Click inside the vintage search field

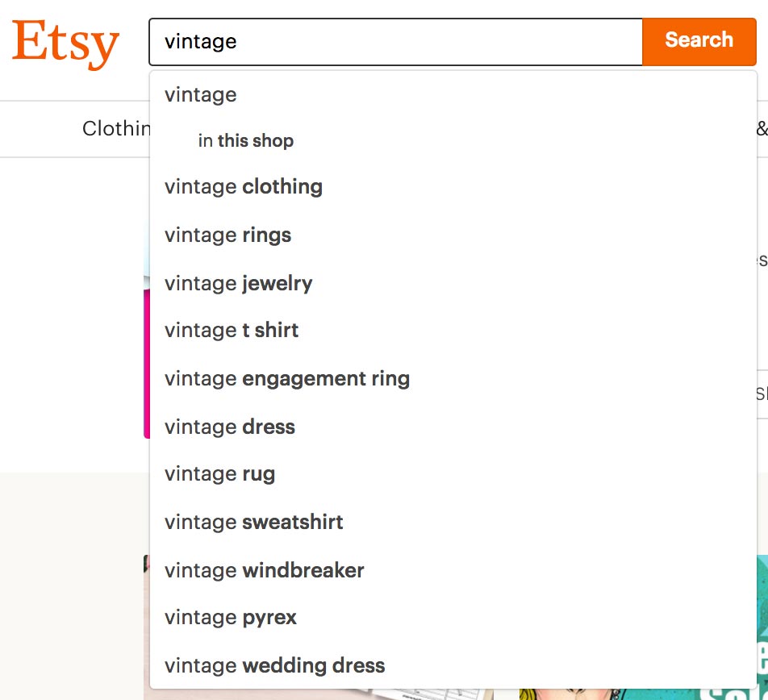[x=396, y=42]
